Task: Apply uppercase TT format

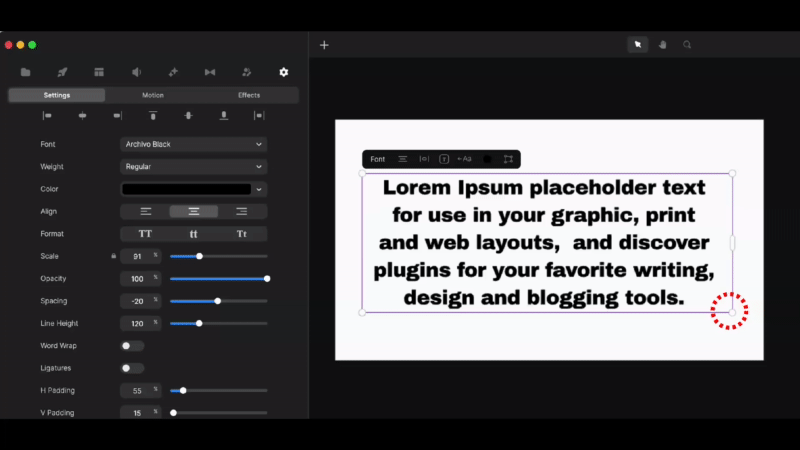Action: 145,234
